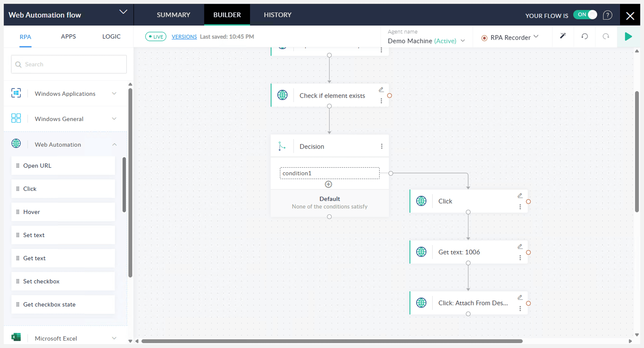
Task: Edit the Check if element exists step
Action: pos(381,89)
